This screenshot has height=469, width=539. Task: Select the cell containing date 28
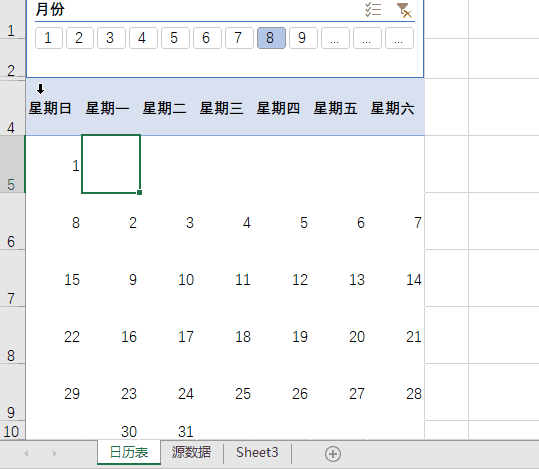coord(396,393)
